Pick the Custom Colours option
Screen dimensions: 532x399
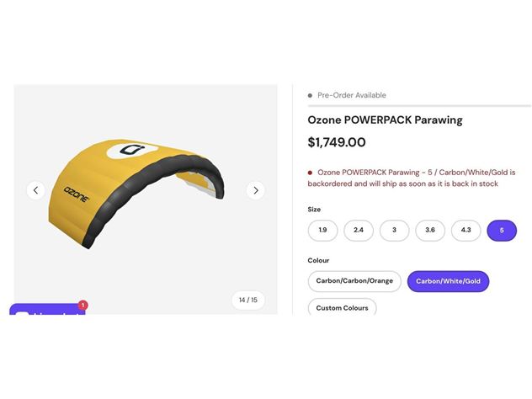click(x=342, y=306)
